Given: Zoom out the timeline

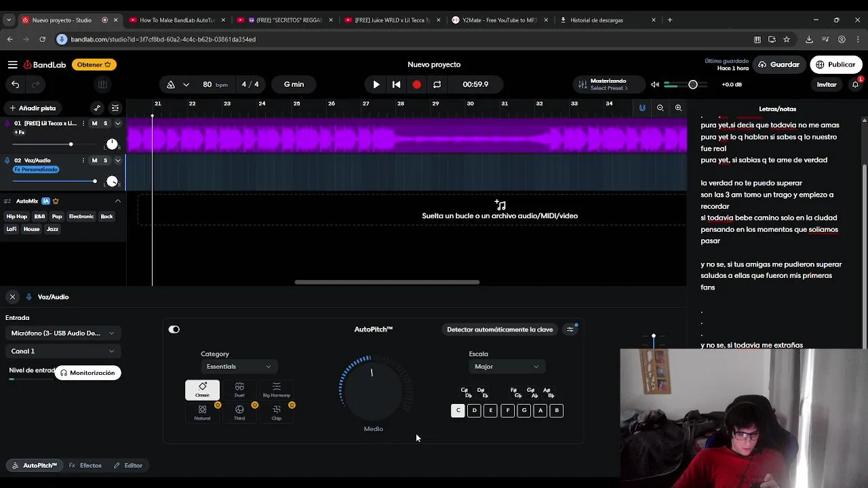Looking at the screenshot, I should pyautogui.click(x=660, y=108).
